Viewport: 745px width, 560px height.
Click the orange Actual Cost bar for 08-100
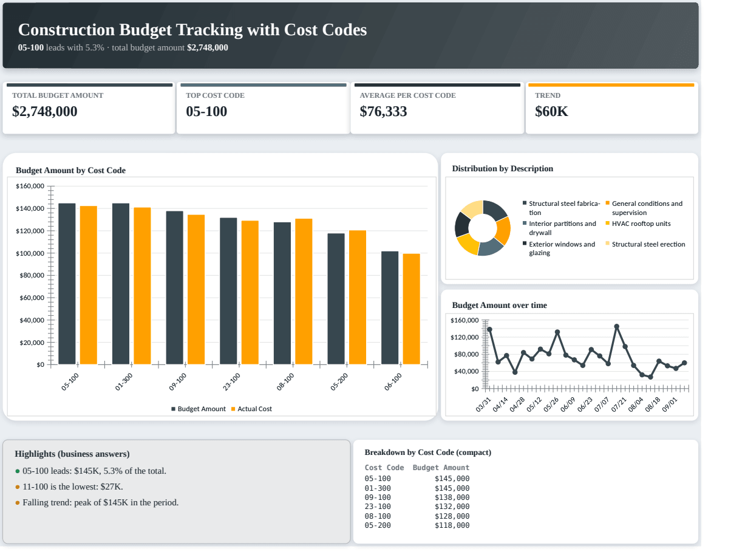click(x=304, y=292)
